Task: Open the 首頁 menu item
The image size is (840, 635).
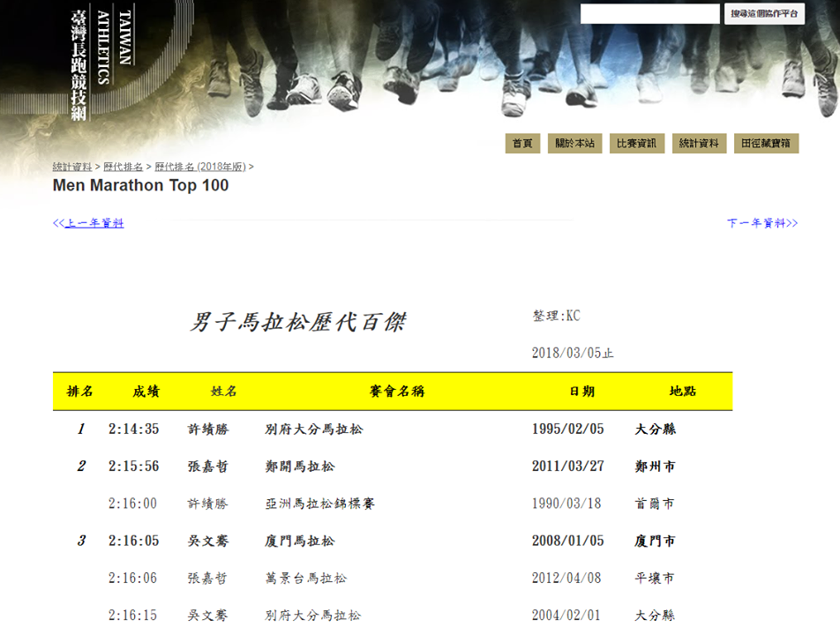Action: [522, 143]
